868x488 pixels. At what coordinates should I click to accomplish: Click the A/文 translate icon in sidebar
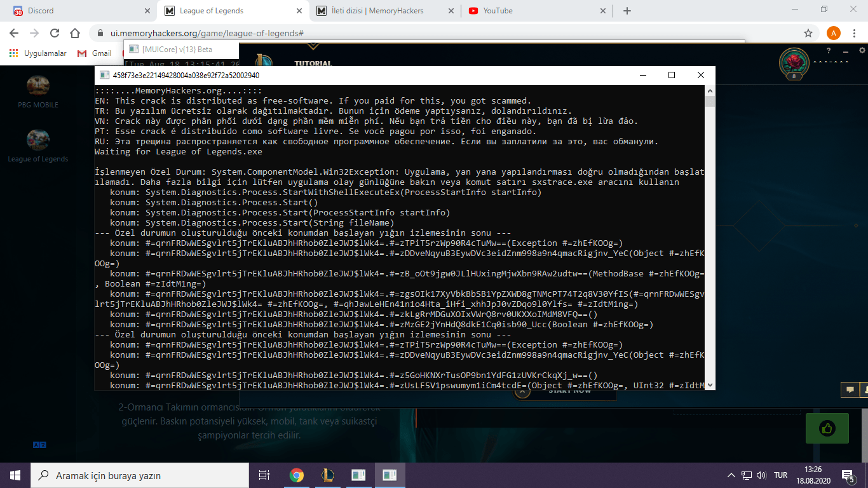tap(39, 445)
